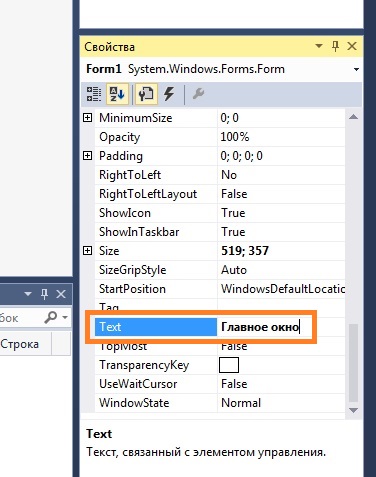Expand the Padding property
Image resolution: width=376 pixels, height=477 pixels.
pos(87,155)
